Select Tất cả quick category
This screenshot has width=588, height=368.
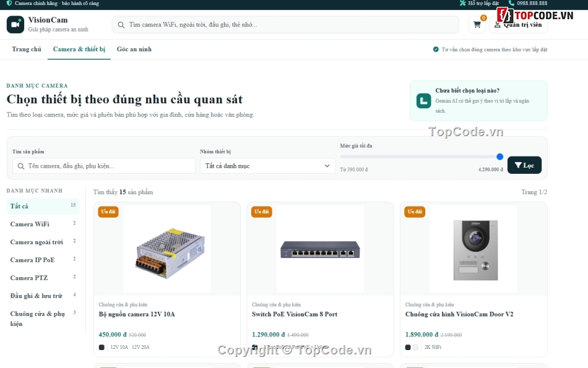pyautogui.click(x=43, y=206)
